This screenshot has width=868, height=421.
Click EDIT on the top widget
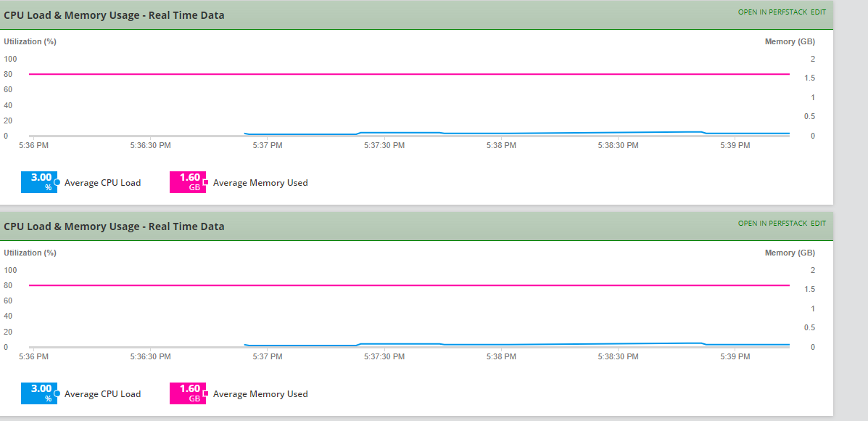[x=818, y=12]
